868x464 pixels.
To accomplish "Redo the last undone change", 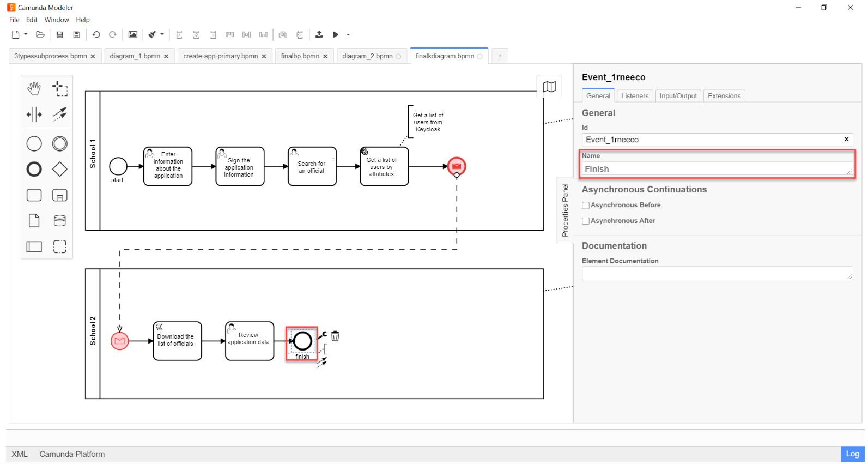I will pyautogui.click(x=113, y=34).
